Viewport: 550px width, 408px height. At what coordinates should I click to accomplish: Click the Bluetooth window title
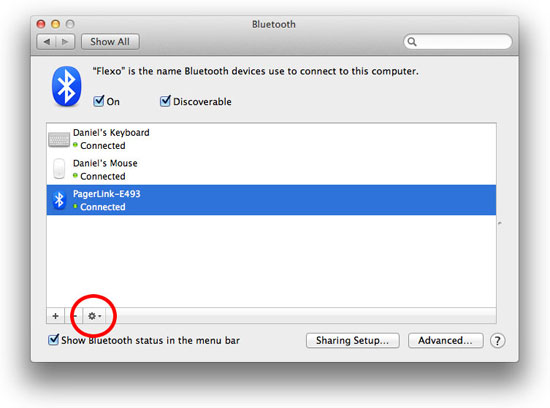point(274,24)
